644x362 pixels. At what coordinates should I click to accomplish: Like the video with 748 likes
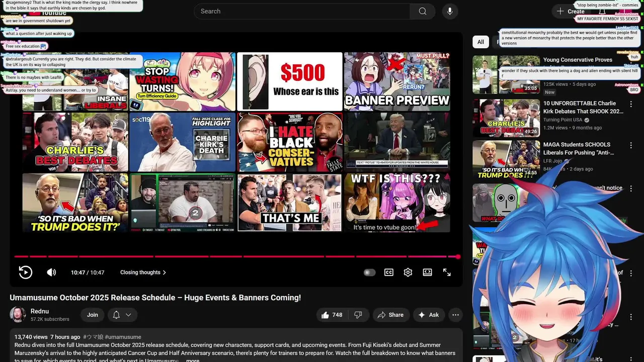pyautogui.click(x=332, y=315)
